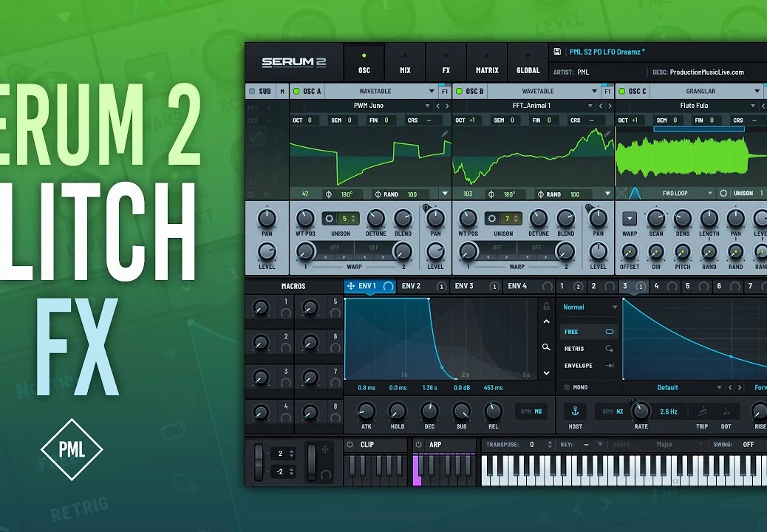Open OSC B wavetable editor pencil icon
767x532 pixels.
(x=607, y=134)
